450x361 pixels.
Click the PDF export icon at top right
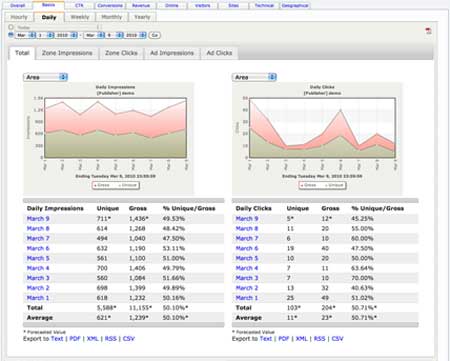click(428, 31)
